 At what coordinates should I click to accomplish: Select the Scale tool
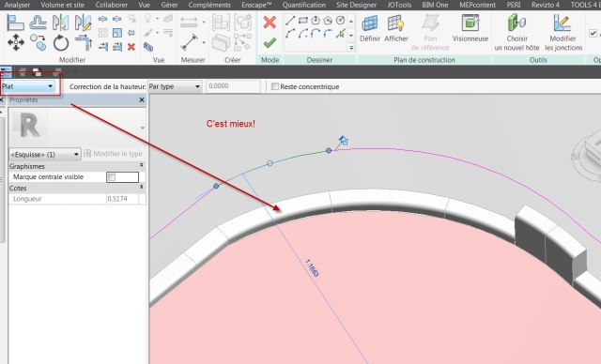pyautogui.click(x=116, y=33)
